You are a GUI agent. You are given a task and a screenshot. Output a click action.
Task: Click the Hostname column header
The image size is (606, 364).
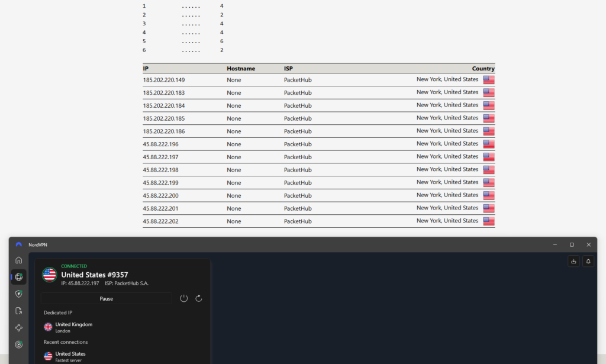tap(241, 69)
